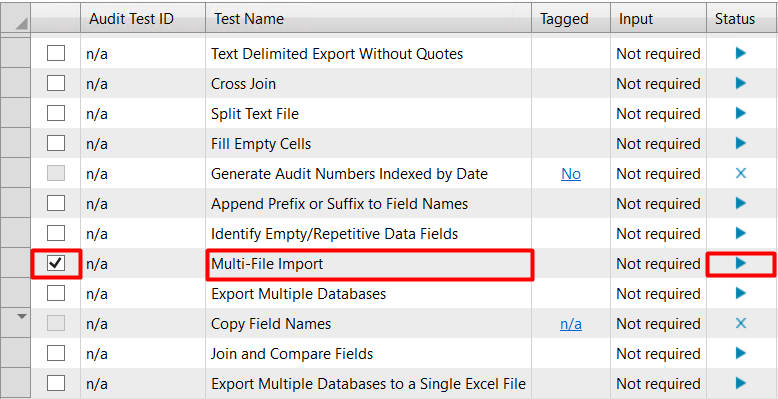This screenshot has height=399, width=778.
Task: Open the 'n/a' tagged link
Action: click(571, 324)
